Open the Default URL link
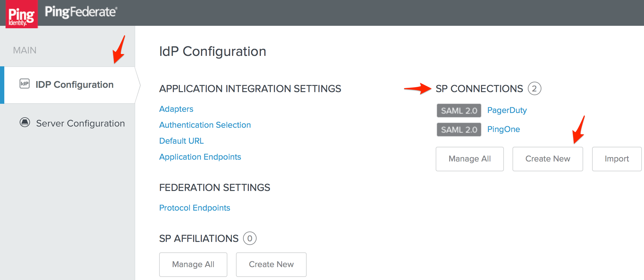Image resolution: width=644 pixels, height=280 pixels. [x=181, y=141]
